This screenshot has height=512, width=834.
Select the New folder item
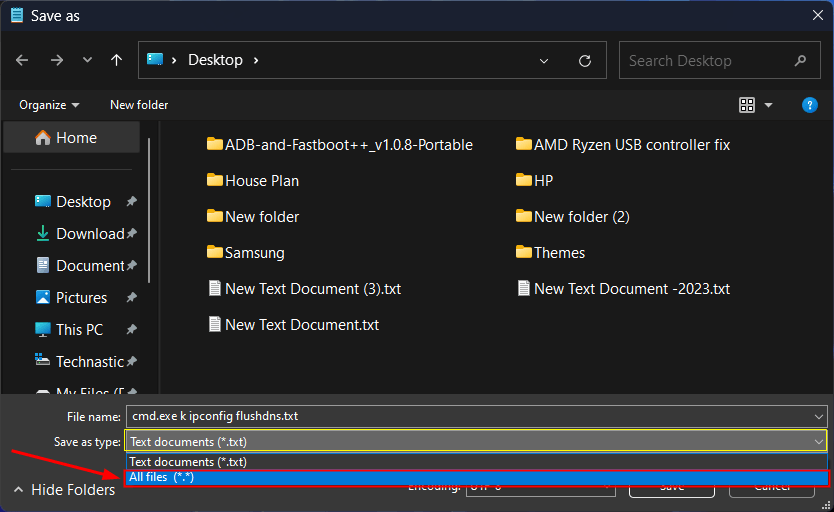(253, 216)
